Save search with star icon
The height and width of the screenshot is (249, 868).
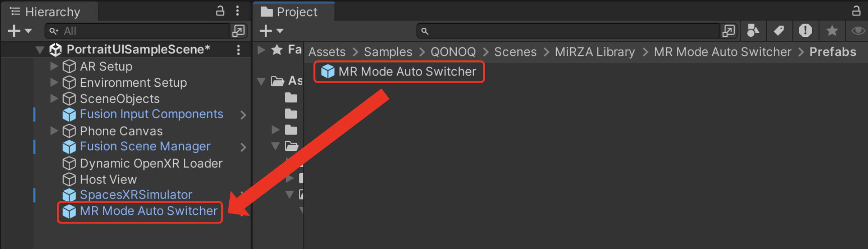[832, 30]
